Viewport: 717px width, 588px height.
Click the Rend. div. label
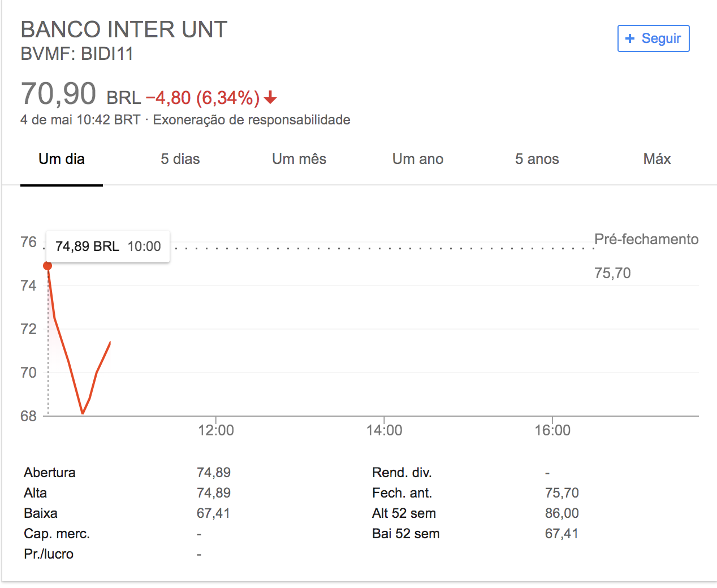(402, 473)
